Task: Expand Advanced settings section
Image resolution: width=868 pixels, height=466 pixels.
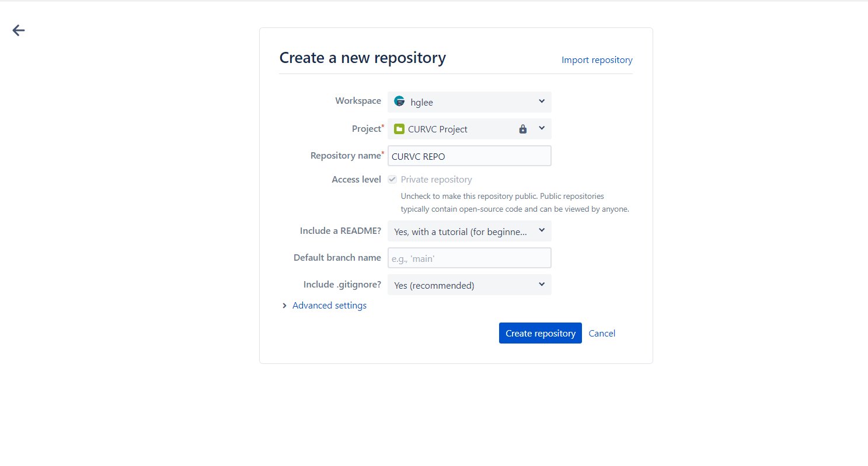Action: point(329,306)
